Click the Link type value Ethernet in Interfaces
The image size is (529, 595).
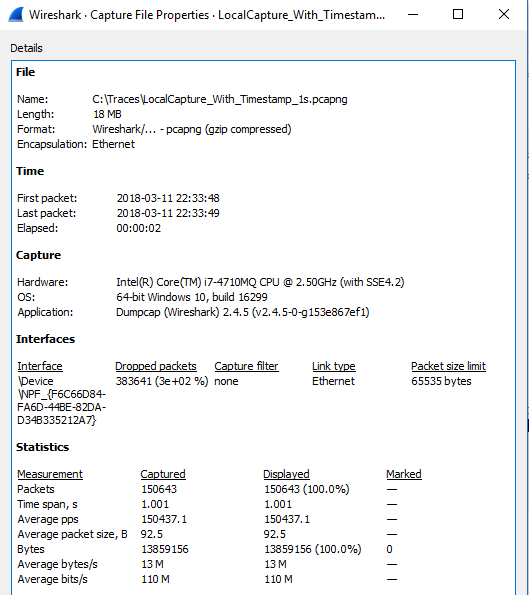point(333,381)
